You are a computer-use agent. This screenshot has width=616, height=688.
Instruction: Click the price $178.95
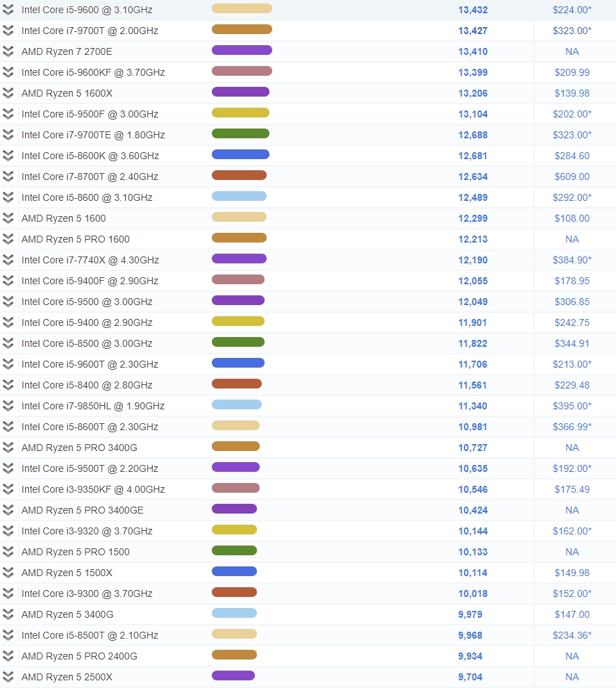572,281
